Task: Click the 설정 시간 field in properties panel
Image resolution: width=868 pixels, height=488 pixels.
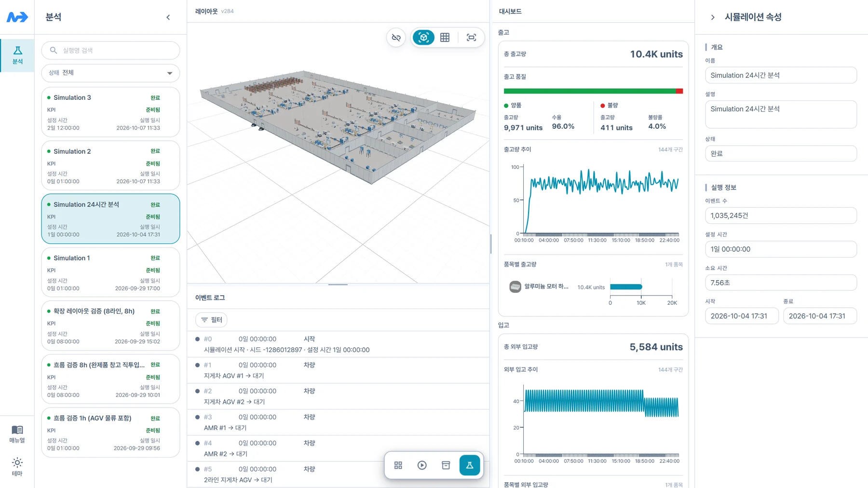Action: tap(781, 249)
